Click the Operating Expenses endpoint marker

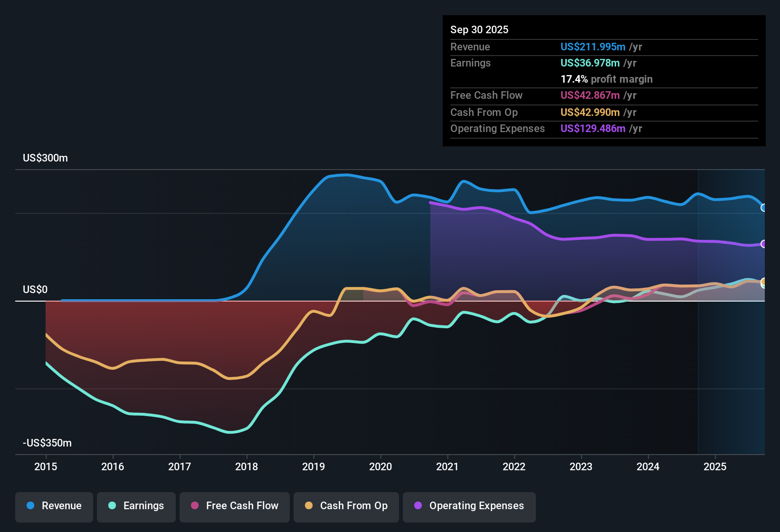(x=764, y=244)
